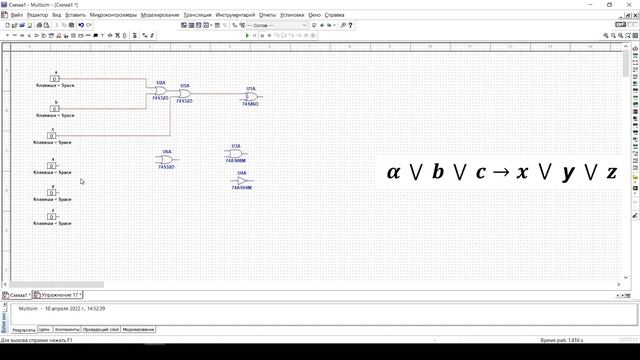Open the Трансляция menu
The width and height of the screenshot is (640, 360).
[198, 15]
